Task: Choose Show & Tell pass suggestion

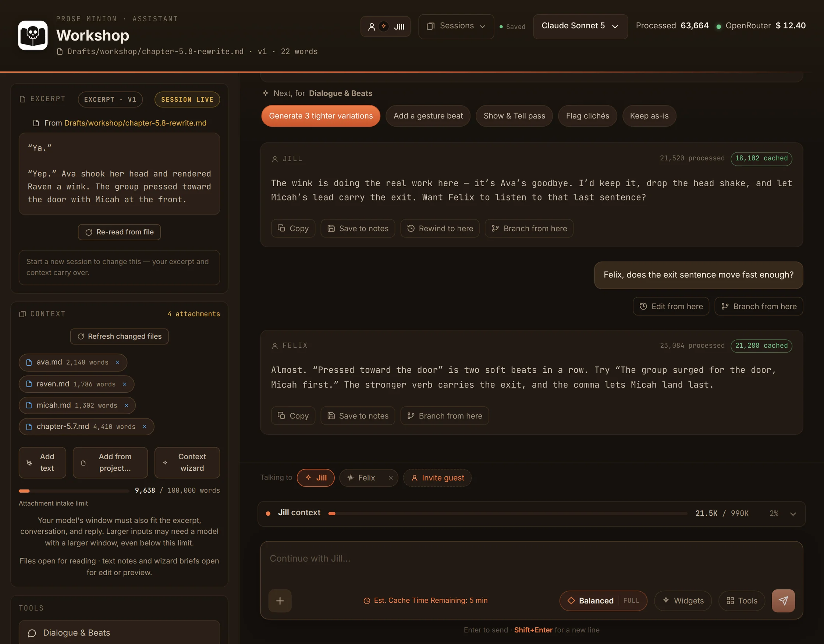Action: (x=514, y=116)
